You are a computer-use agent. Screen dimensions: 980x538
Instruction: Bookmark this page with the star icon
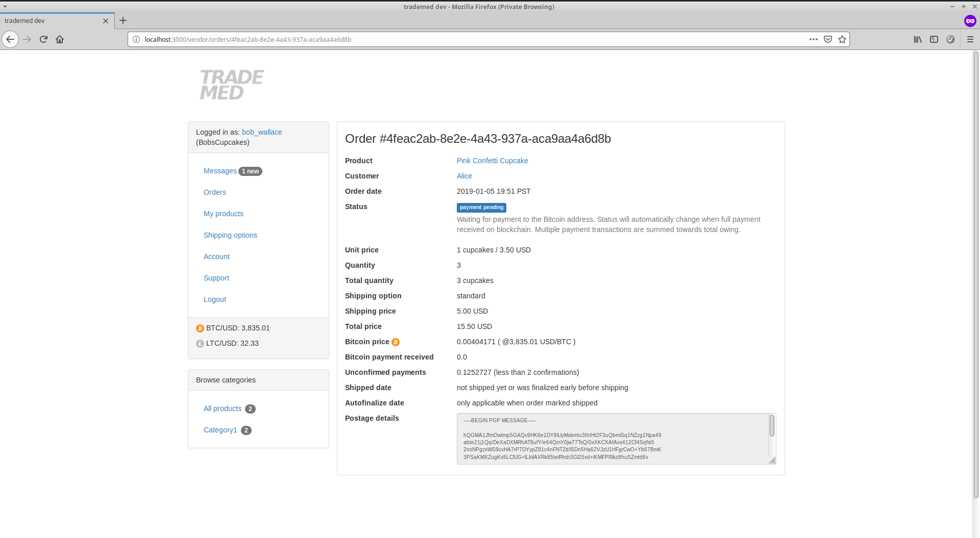pyautogui.click(x=842, y=39)
